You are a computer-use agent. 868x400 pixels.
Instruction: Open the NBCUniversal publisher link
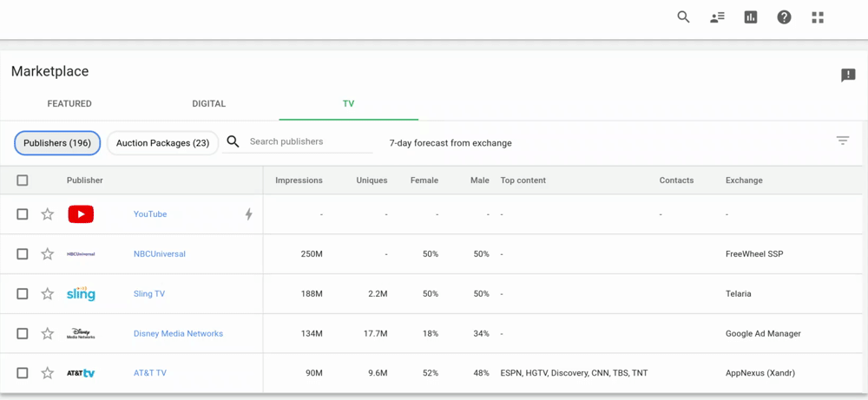[160, 254]
